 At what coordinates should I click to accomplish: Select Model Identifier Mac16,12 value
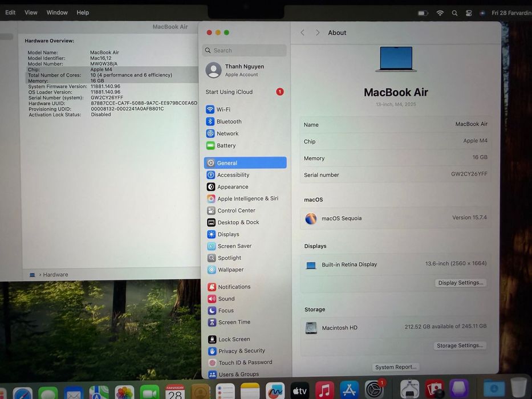point(100,58)
